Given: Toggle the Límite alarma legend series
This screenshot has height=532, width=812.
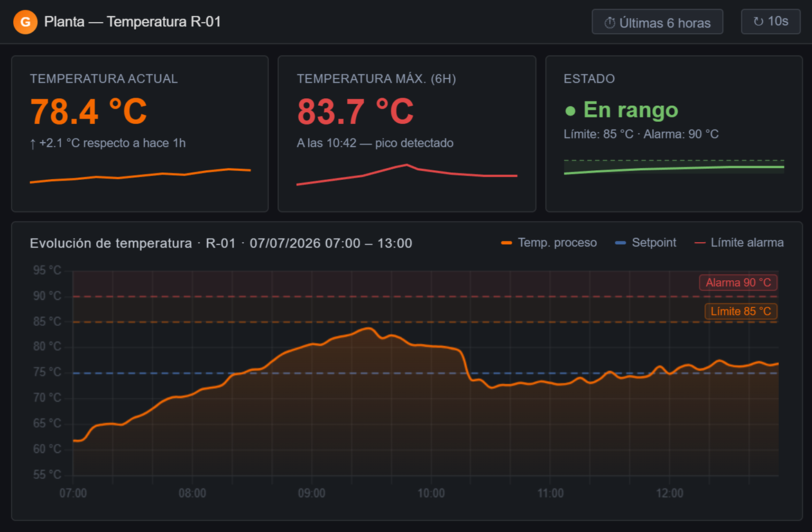Looking at the screenshot, I should point(739,242).
